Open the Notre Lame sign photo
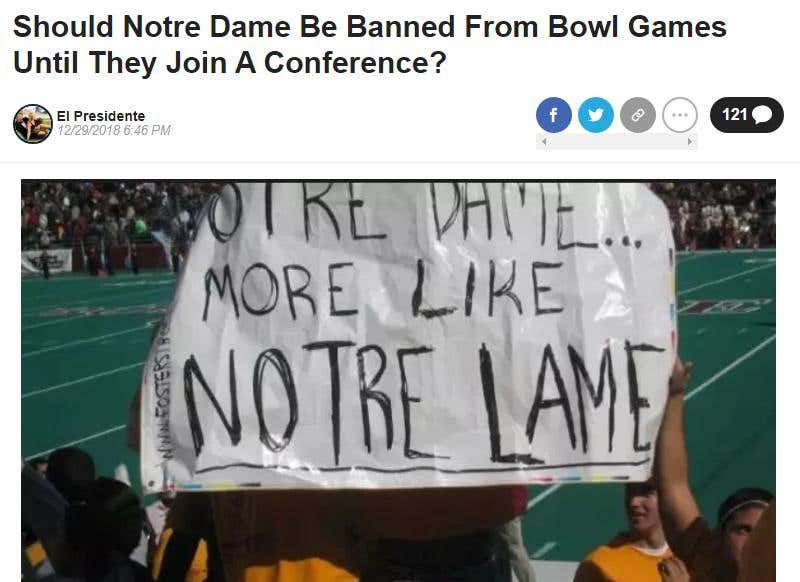Image resolution: width=800 pixels, height=582 pixels. pos(398,381)
